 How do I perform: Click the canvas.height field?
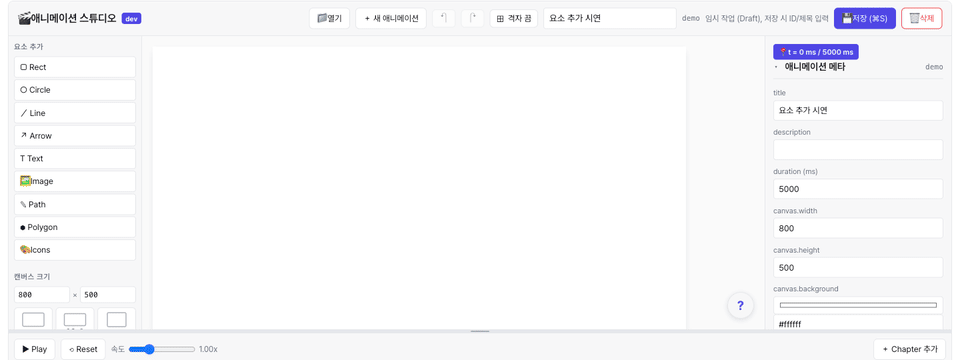(858, 268)
